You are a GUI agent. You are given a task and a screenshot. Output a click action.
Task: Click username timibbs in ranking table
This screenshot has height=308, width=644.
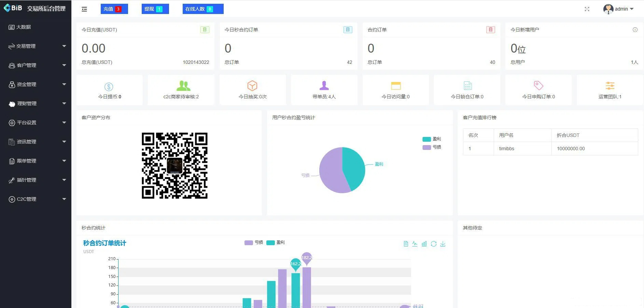click(506, 149)
